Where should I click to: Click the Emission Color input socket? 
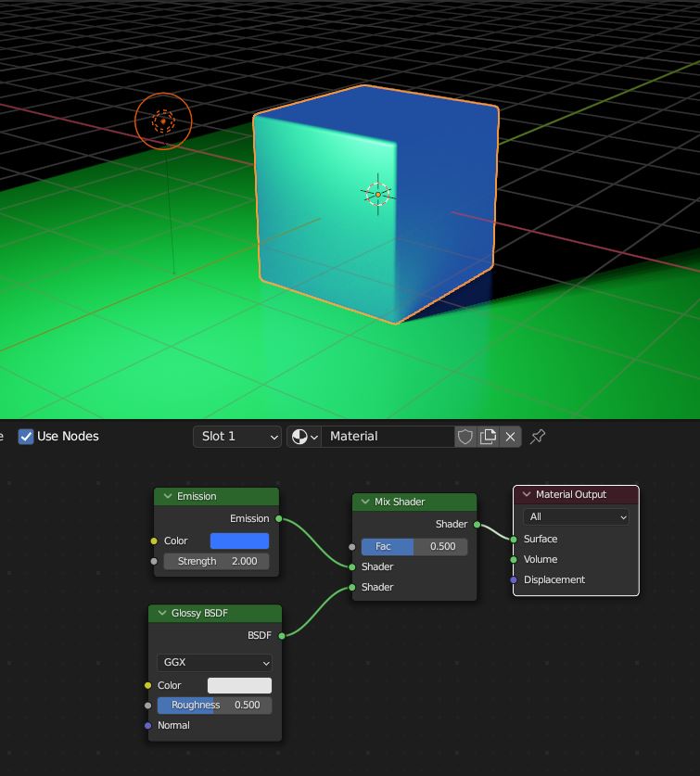pyautogui.click(x=154, y=541)
